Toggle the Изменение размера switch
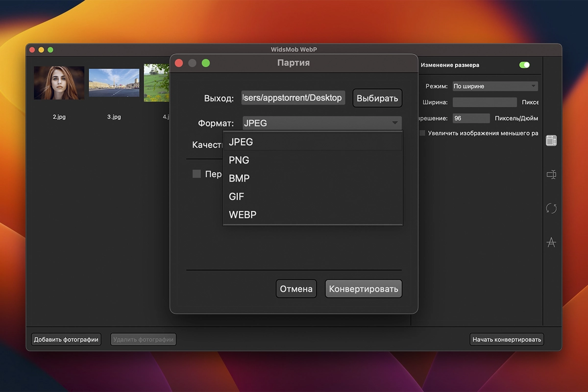Image resolution: width=588 pixels, height=392 pixels. tap(524, 65)
